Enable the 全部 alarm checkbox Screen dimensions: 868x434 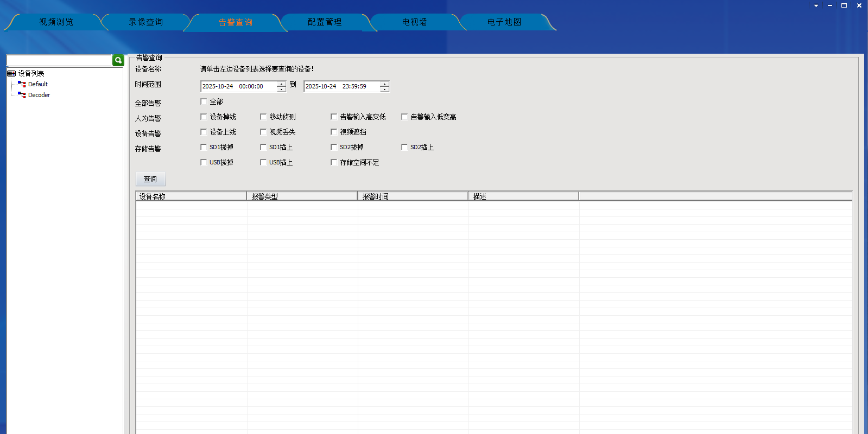(204, 101)
